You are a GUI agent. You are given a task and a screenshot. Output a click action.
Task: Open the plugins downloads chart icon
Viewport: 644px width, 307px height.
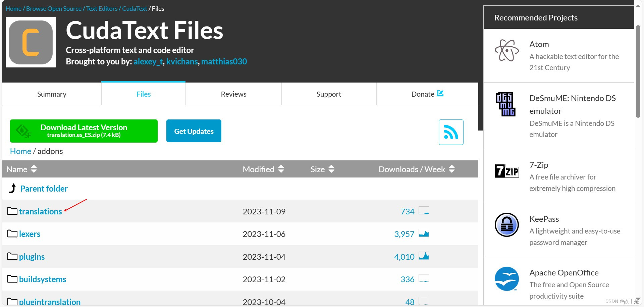pos(424,256)
